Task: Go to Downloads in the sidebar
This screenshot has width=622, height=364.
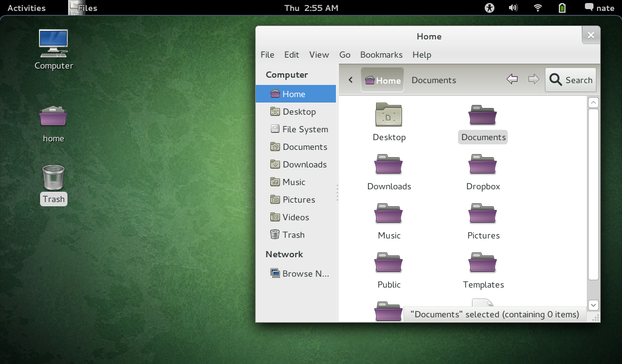Action: coord(296,164)
